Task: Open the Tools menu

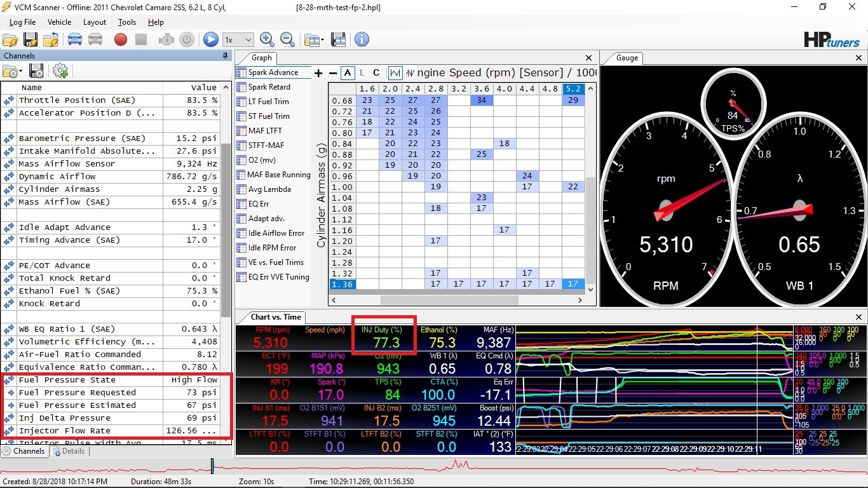Action: pos(127,22)
